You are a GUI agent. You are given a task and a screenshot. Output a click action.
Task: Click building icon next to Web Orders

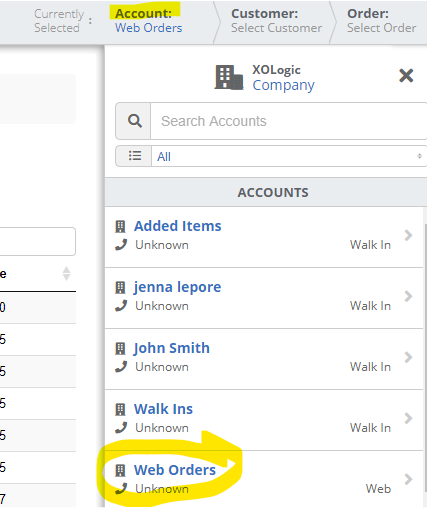[x=120, y=470]
